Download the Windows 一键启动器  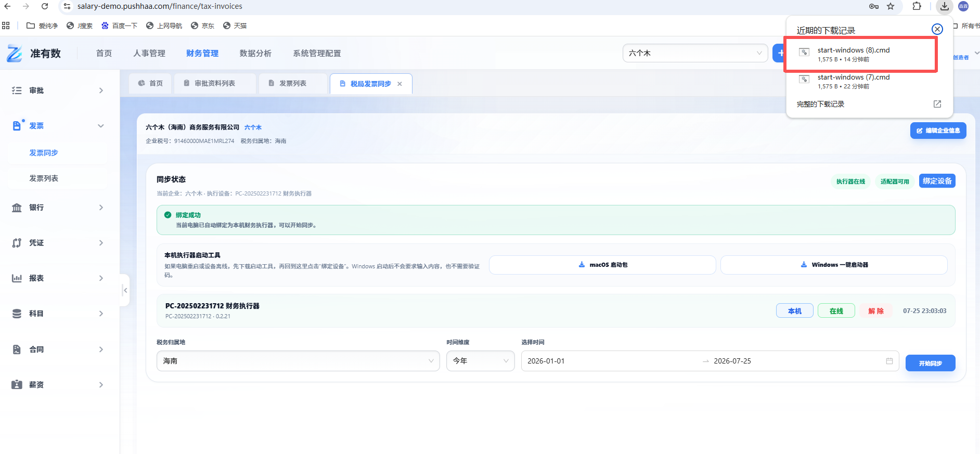(x=834, y=265)
